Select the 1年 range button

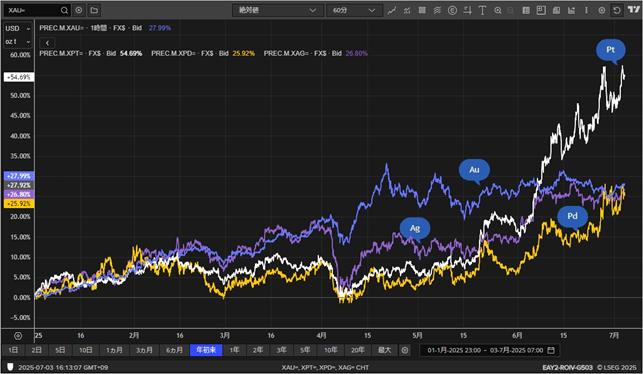point(234,350)
